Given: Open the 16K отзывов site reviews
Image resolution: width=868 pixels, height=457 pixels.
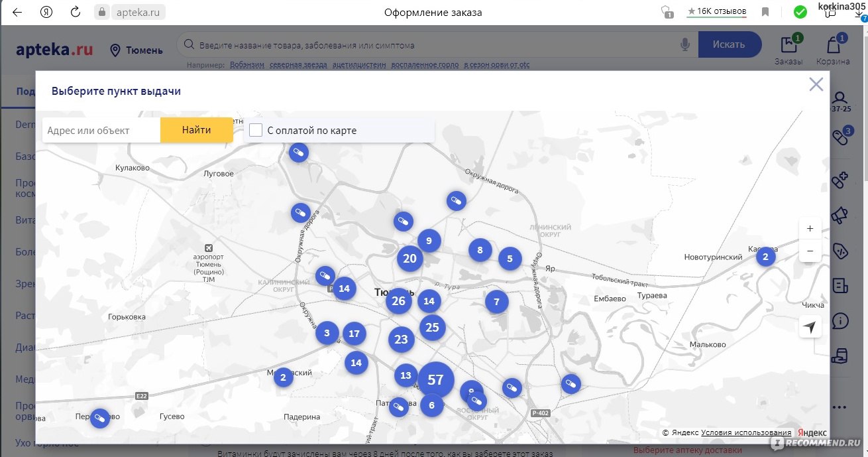Looking at the screenshot, I should click(x=716, y=12).
